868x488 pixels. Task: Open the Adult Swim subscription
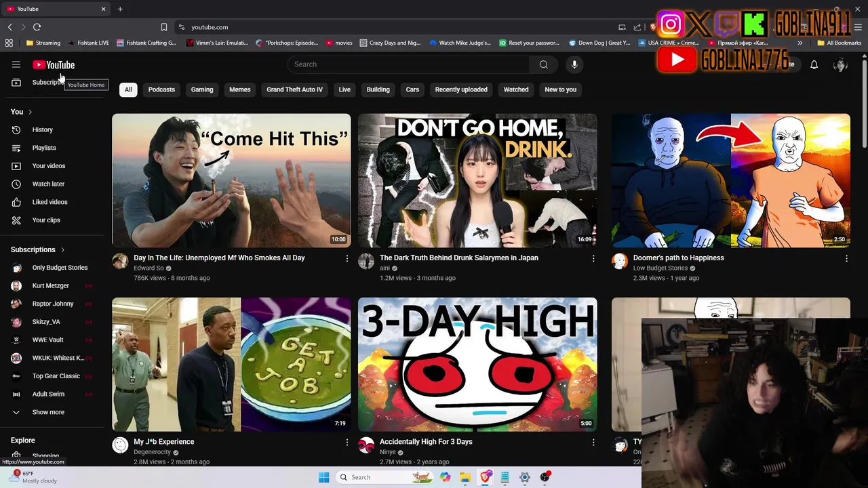pos(49,394)
